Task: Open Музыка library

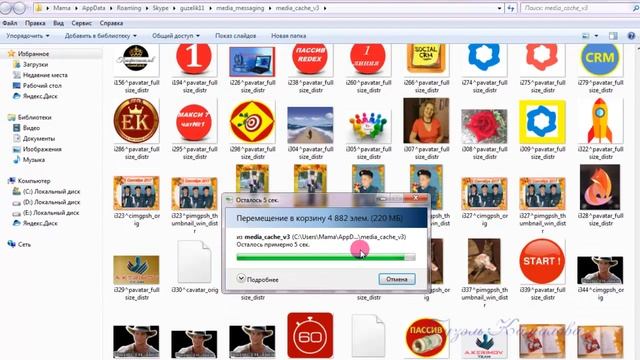Action: pyautogui.click(x=33, y=160)
